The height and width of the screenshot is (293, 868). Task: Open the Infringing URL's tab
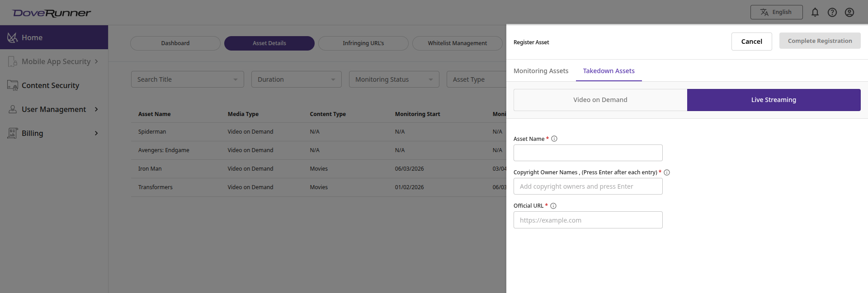click(x=363, y=43)
